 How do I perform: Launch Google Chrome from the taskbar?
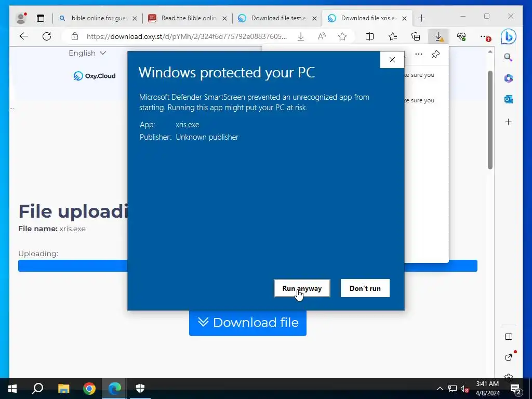click(x=89, y=389)
